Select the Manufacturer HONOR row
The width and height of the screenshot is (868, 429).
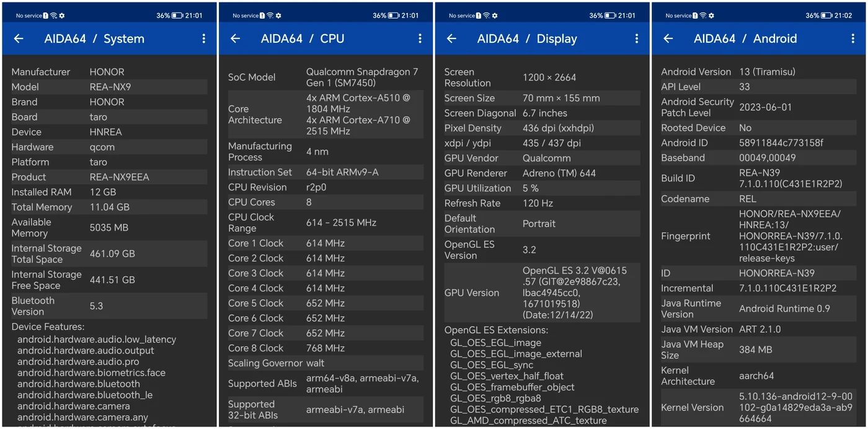point(109,72)
